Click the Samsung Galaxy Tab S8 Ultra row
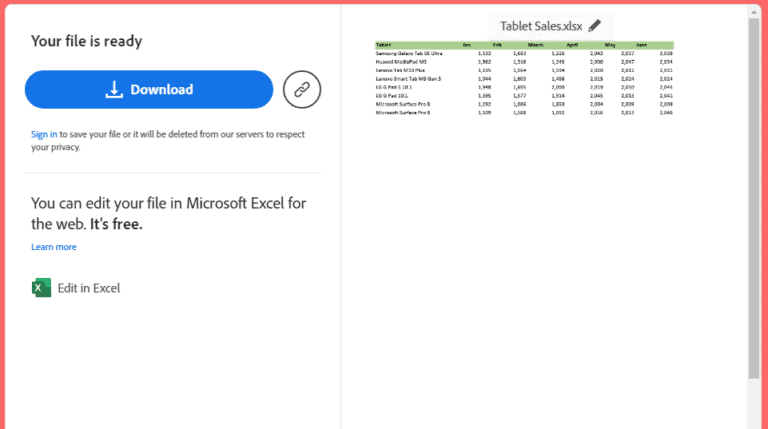 click(524, 53)
